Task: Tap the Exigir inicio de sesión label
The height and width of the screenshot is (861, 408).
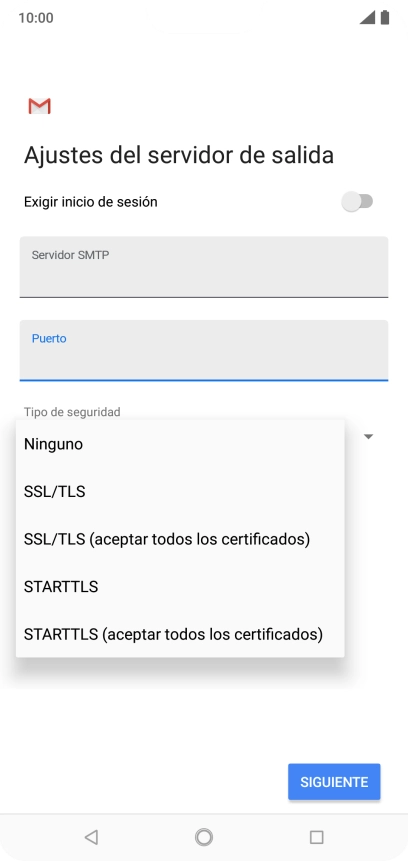Action: 91,202
